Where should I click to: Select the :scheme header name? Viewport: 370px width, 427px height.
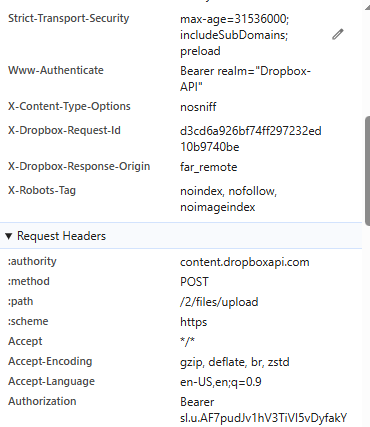point(28,321)
